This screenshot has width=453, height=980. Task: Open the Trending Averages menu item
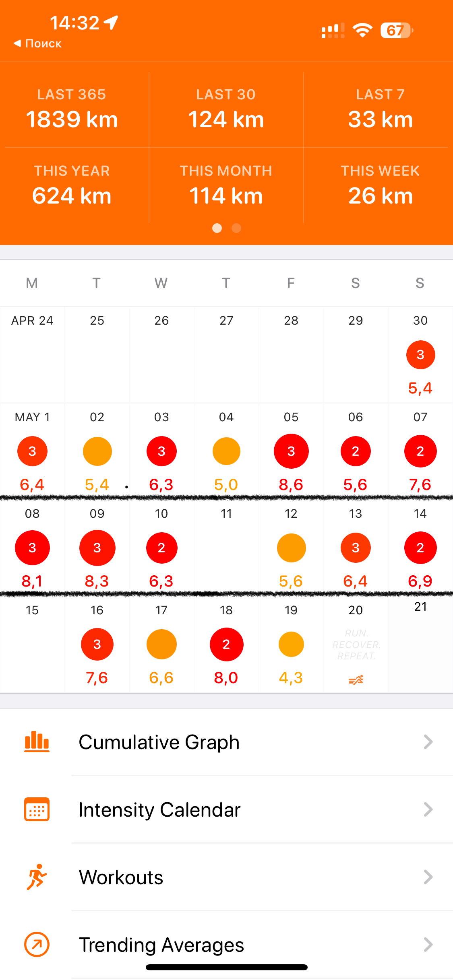coord(161,945)
